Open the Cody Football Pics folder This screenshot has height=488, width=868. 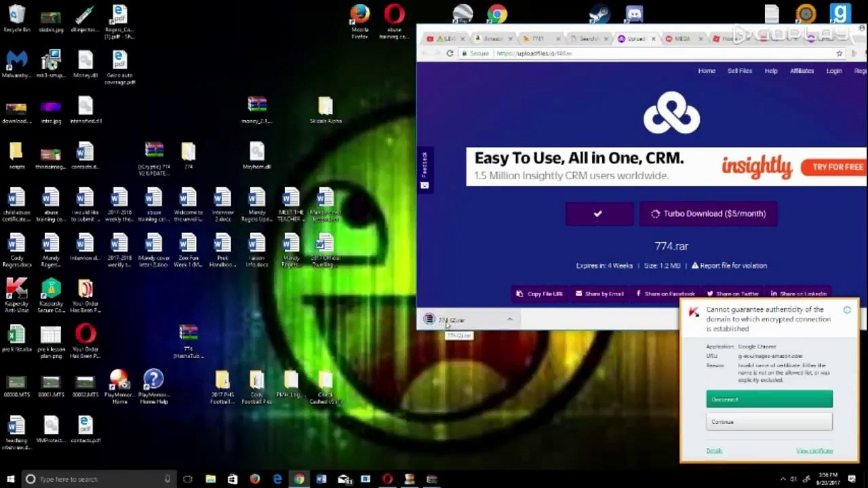[257, 388]
